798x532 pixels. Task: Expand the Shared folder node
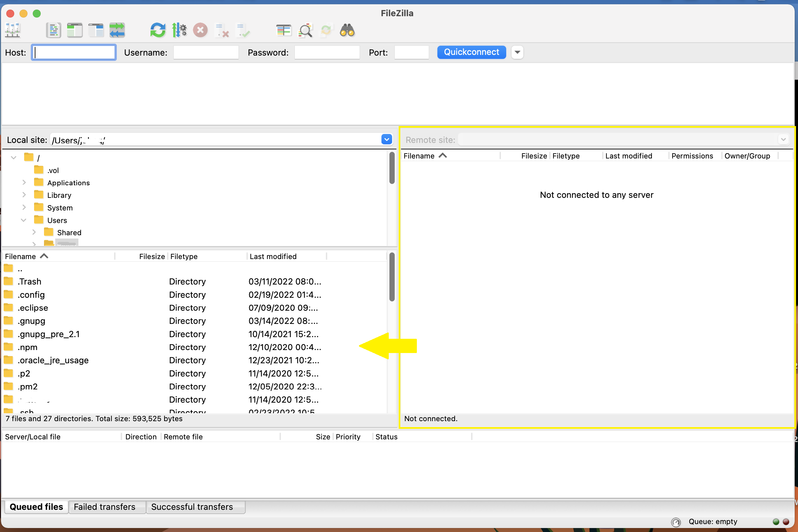(34, 232)
